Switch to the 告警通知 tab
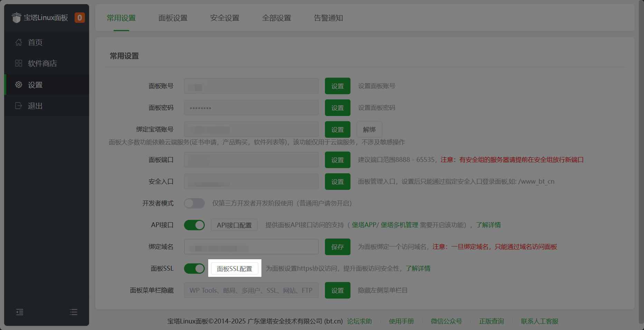This screenshot has height=330, width=644. point(328,18)
